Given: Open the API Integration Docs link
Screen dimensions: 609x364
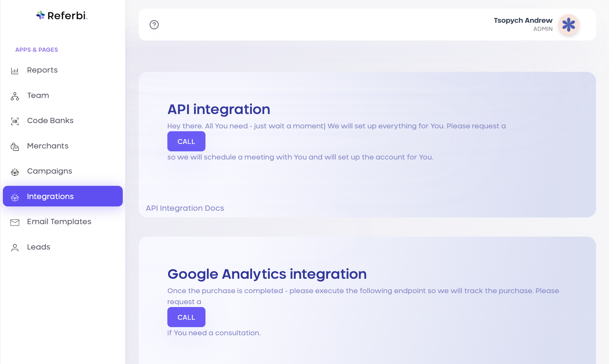Looking at the screenshot, I should point(185,208).
